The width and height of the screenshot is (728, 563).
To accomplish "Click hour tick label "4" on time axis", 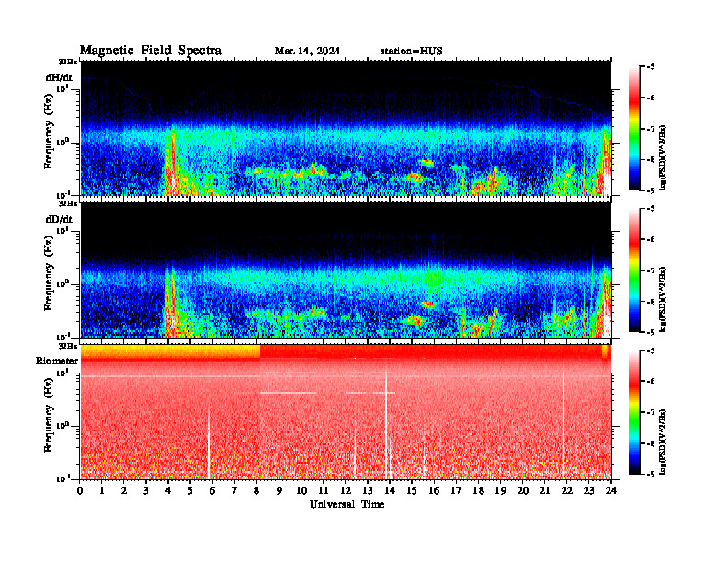I will [x=168, y=490].
